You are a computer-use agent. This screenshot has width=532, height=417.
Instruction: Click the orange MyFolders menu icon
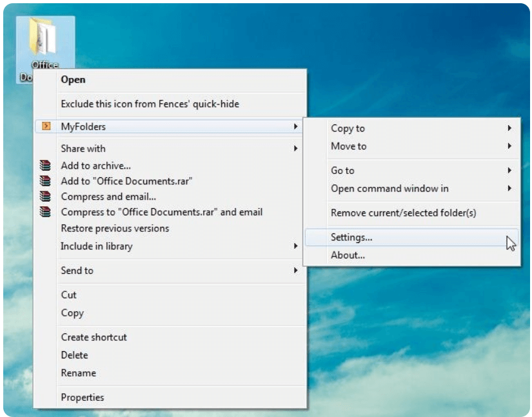click(x=46, y=126)
